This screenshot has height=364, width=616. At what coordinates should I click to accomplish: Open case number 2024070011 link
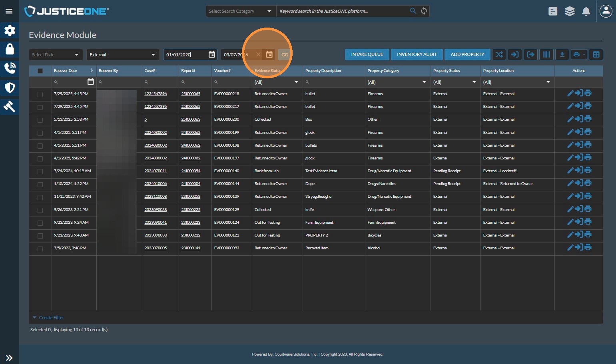point(155,171)
